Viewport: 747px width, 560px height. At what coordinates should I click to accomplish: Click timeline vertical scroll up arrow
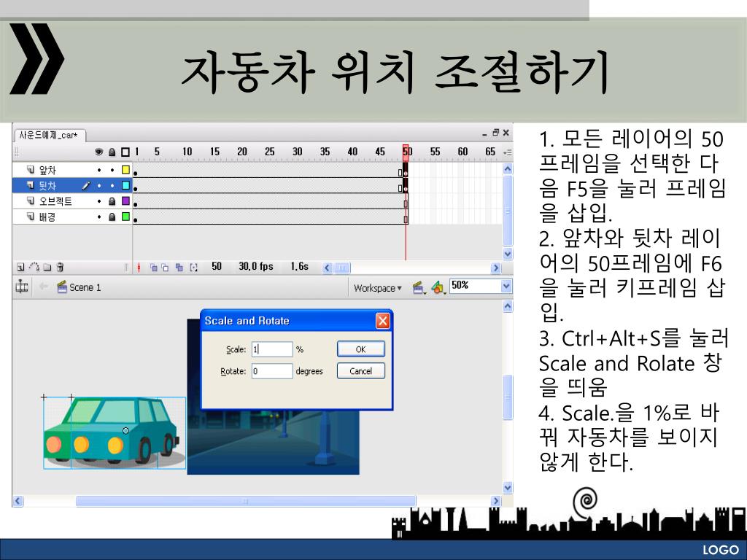(x=508, y=168)
